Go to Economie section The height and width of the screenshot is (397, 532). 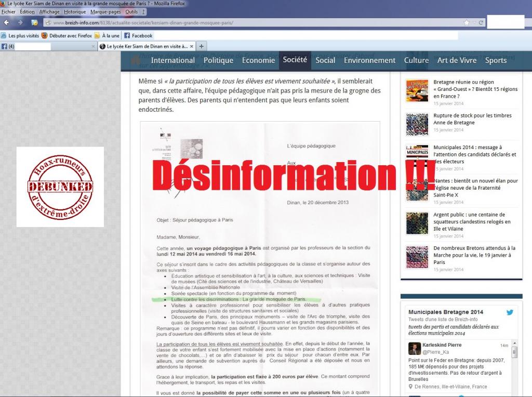pyautogui.click(x=259, y=60)
